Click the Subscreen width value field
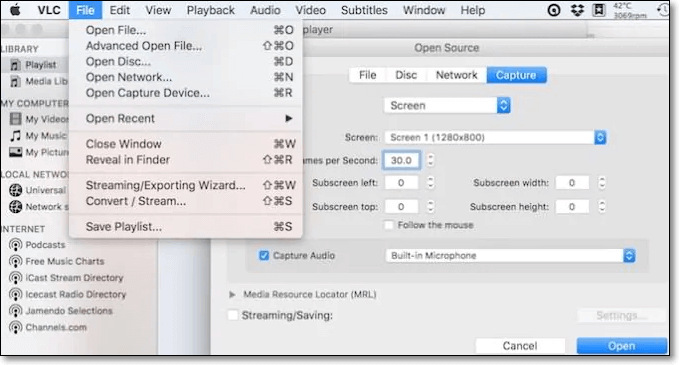679x365 pixels. 572,183
